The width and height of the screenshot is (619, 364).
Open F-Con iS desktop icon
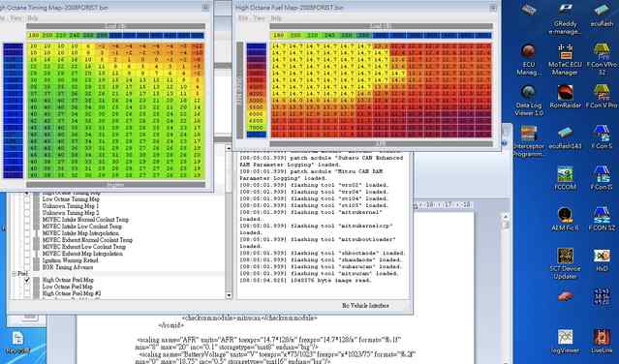[602, 179]
